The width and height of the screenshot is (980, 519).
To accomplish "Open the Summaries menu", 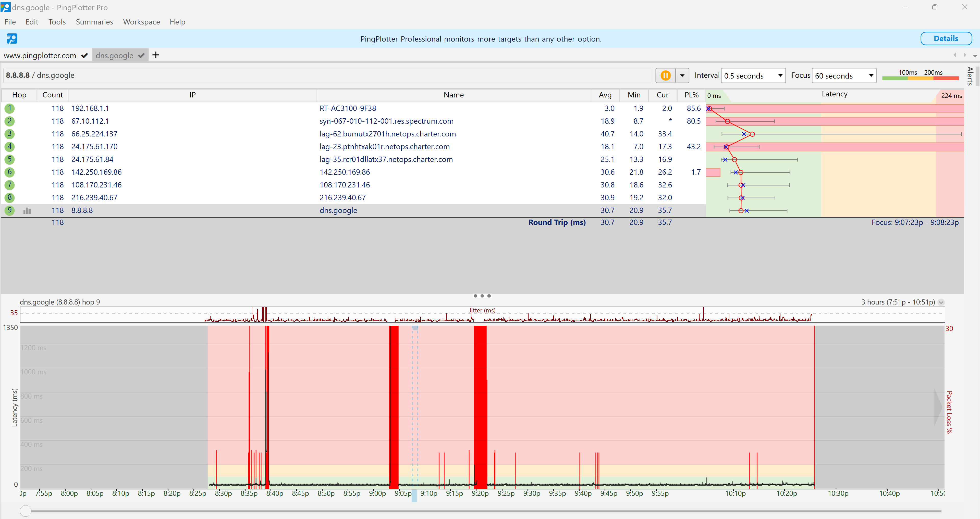I will (x=94, y=22).
